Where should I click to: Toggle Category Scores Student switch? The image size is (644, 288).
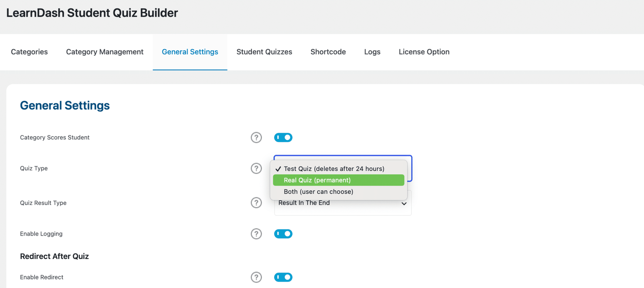[x=283, y=137]
